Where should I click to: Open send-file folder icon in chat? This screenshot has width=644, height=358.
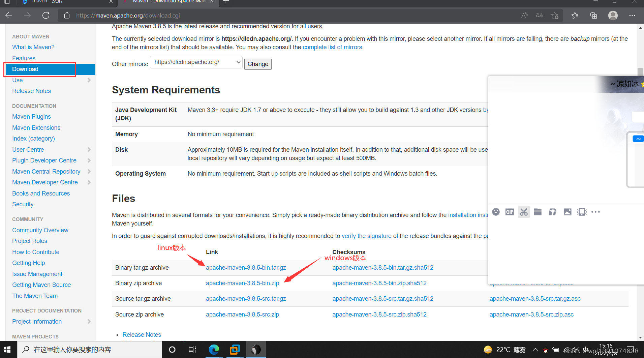538,212
